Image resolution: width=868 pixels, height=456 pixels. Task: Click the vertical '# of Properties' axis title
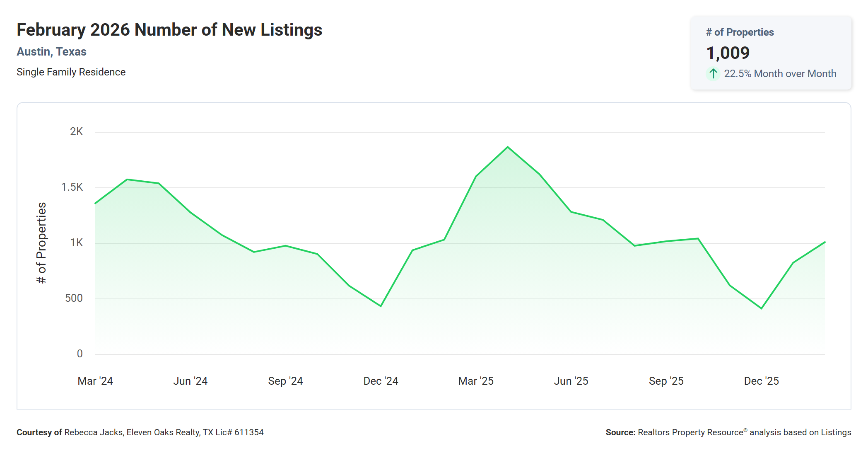click(41, 243)
